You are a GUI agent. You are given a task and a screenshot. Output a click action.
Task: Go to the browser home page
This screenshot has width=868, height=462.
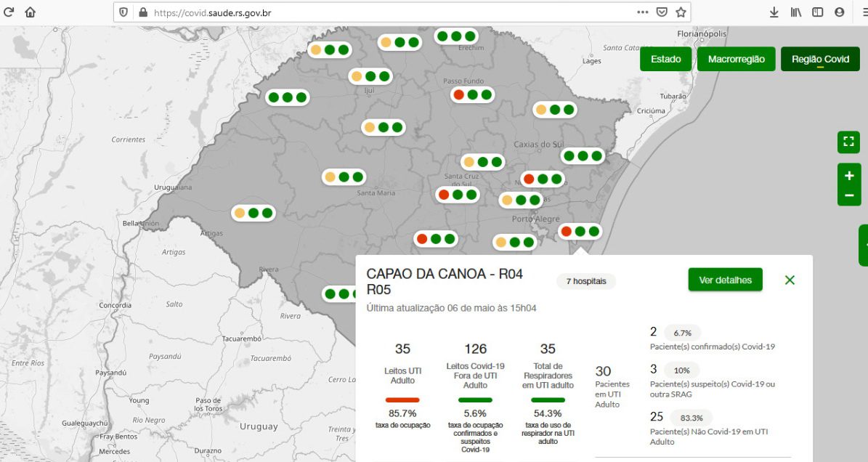tap(30, 12)
